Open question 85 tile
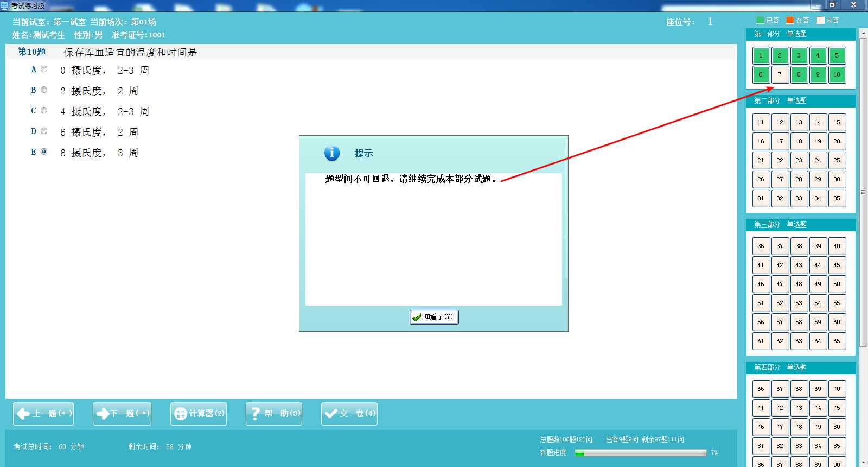Viewport: 868px width, 467px height. tap(837, 446)
